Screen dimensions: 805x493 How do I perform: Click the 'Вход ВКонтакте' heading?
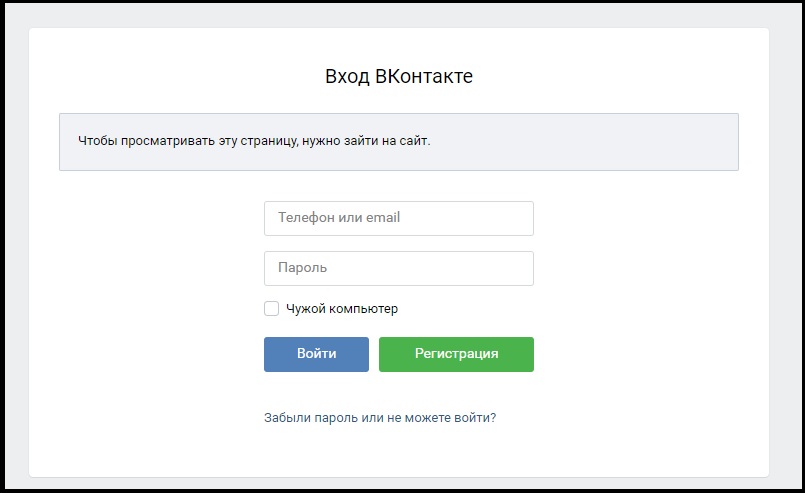click(x=399, y=76)
